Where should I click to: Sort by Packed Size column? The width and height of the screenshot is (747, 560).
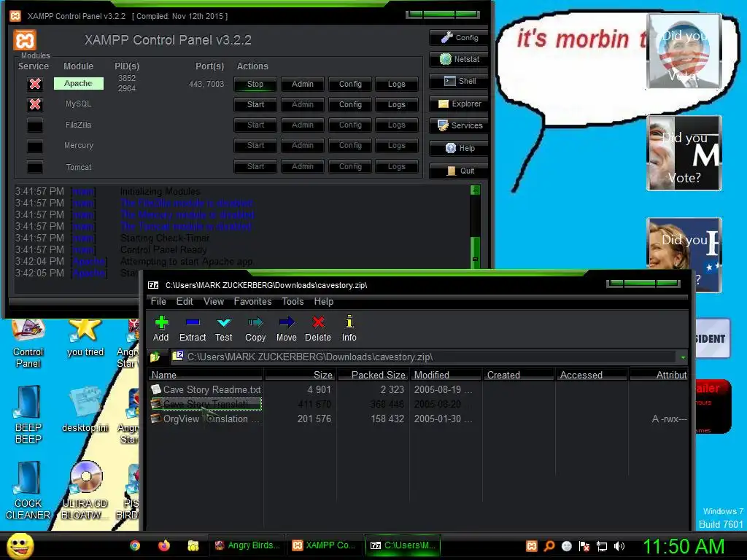(x=373, y=375)
